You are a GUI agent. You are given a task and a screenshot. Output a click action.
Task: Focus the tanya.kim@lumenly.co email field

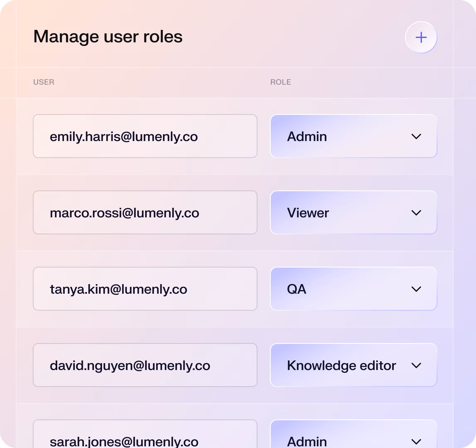145,289
